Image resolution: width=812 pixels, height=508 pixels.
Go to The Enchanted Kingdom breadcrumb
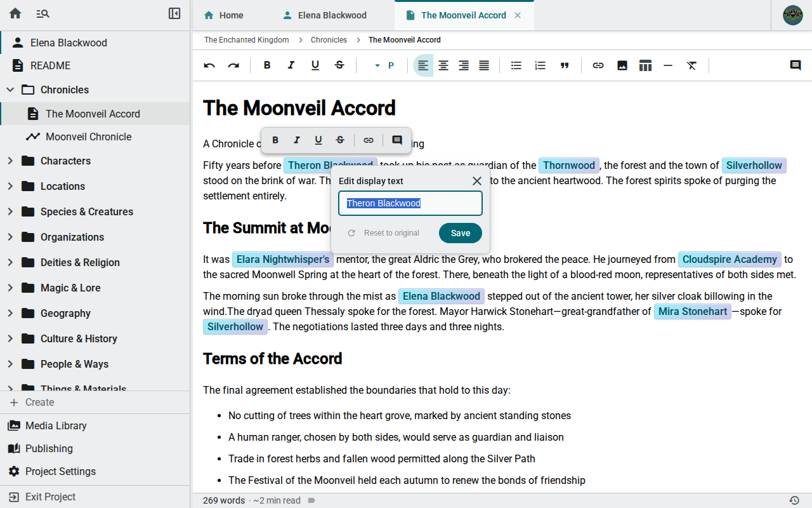coord(247,40)
